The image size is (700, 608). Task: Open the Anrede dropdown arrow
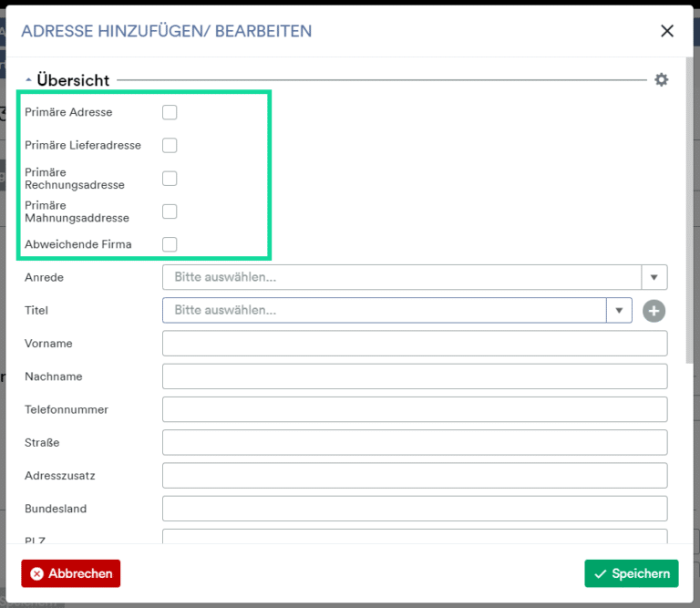click(654, 277)
